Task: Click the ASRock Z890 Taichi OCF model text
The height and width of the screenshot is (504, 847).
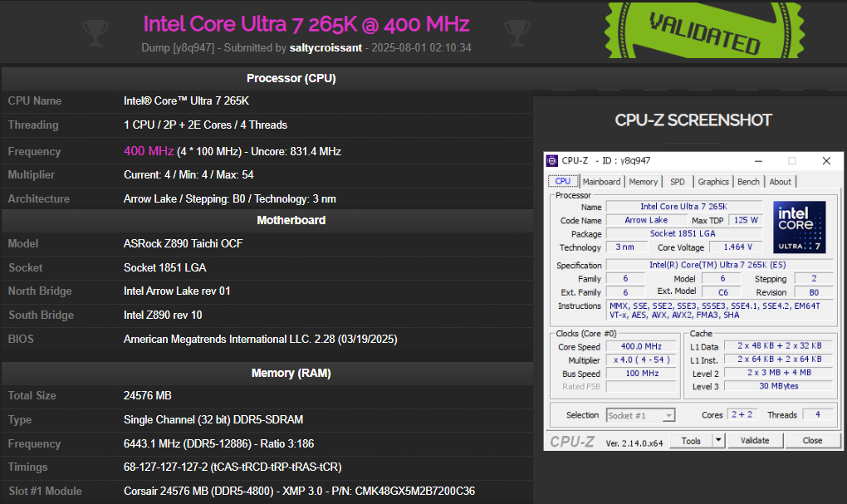Action: (184, 243)
